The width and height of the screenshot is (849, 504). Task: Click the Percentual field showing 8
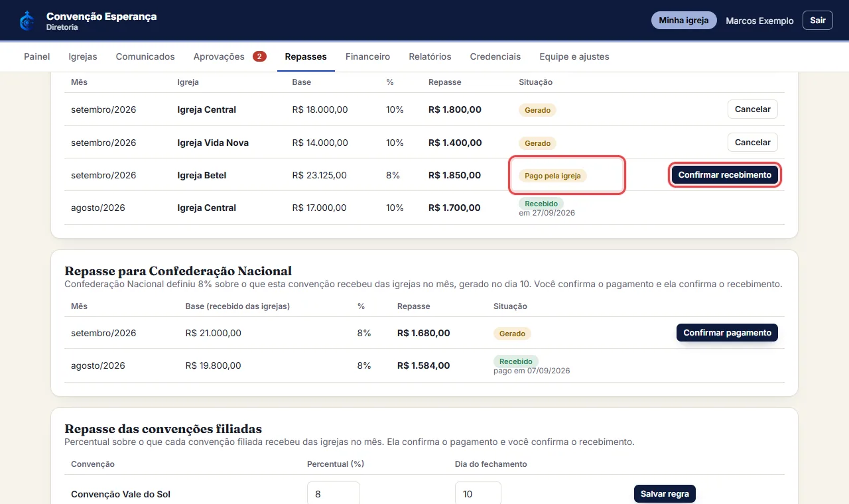[334, 493]
